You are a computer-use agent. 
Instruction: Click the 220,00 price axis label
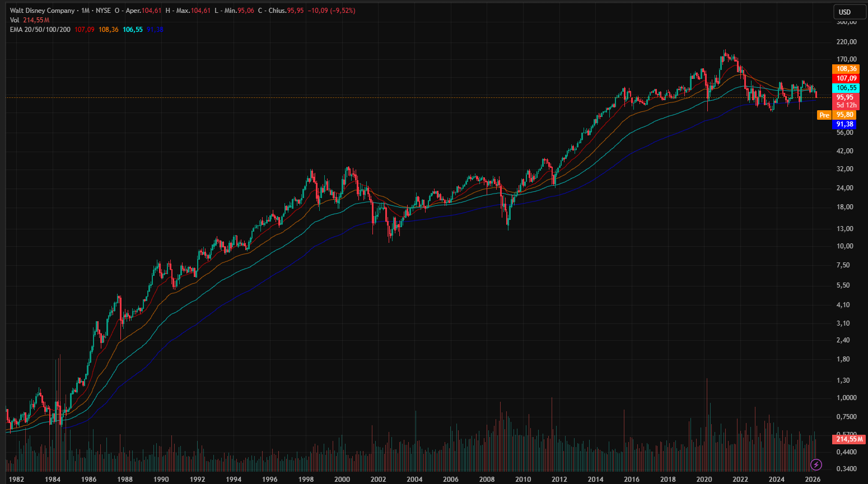847,42
